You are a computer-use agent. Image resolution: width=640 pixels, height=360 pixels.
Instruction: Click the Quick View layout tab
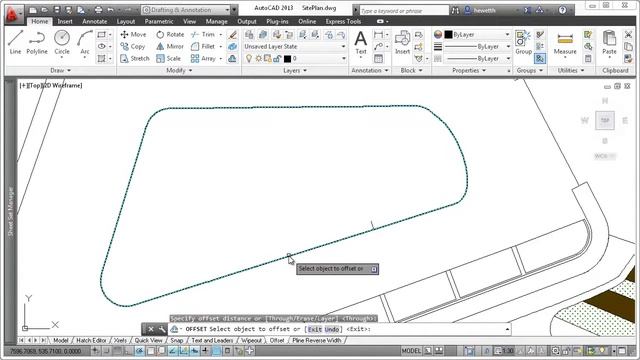pyautogui.click(x=148, y=340)
